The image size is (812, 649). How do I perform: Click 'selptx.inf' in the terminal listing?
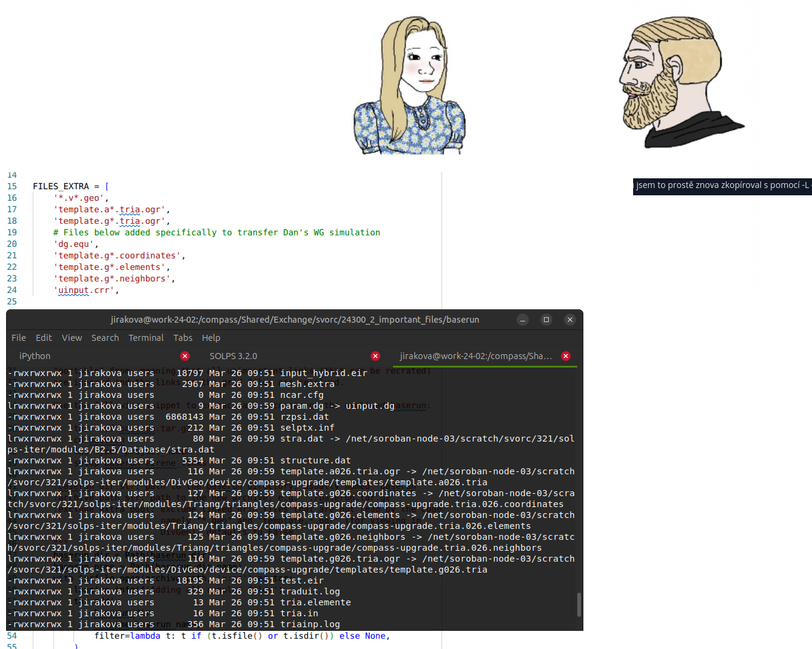point(307,428)
